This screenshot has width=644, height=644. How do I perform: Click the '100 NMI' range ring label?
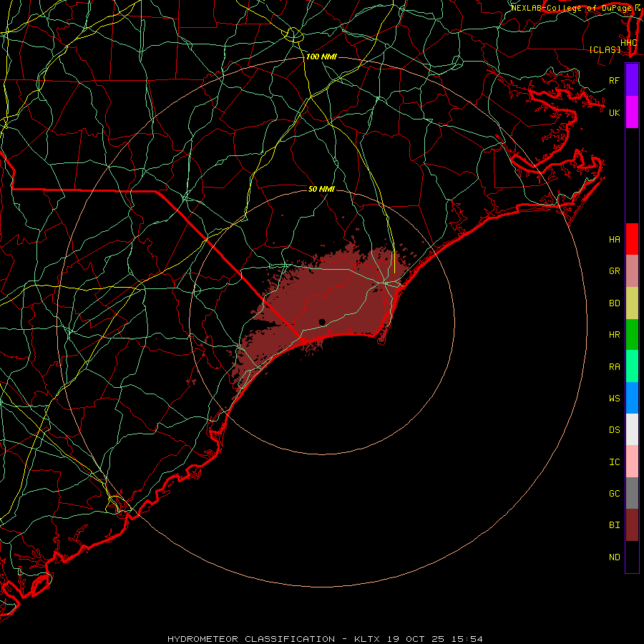(321, 57)
